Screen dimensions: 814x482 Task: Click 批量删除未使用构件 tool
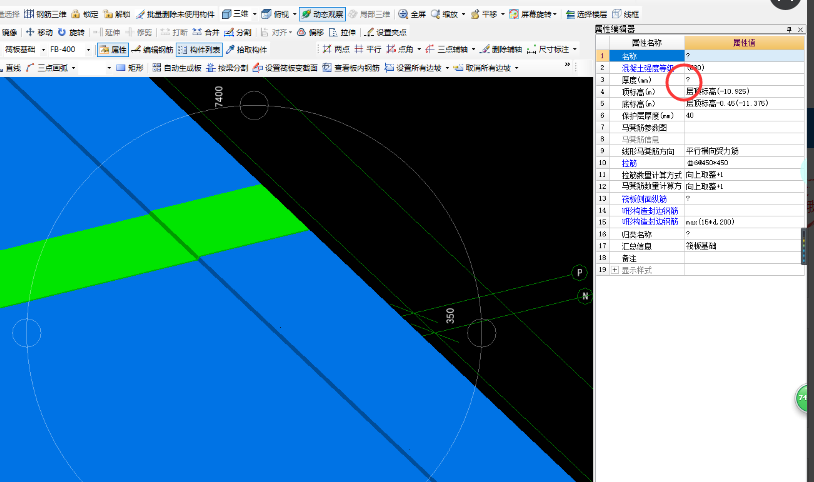(x=175, y=14)
